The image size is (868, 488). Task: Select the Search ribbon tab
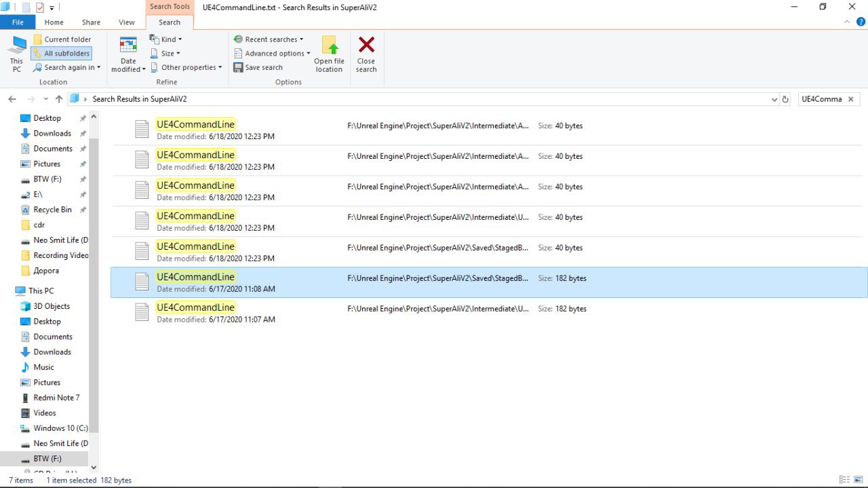click(170, 22)
